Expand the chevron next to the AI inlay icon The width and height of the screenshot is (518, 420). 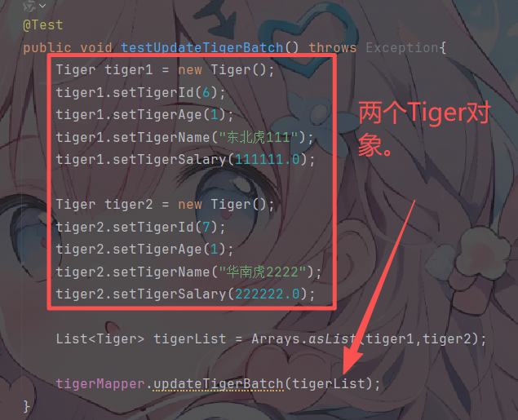click(42, 6)
